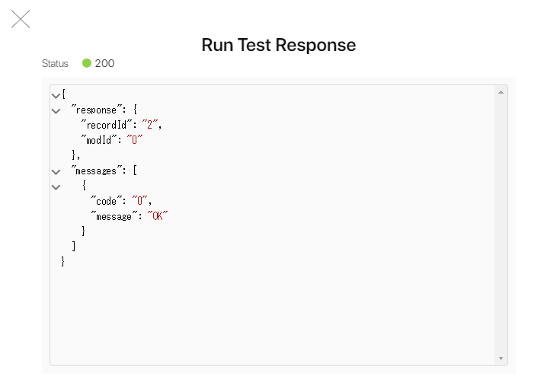Viewport: 541px width, 392px height.
Task: Select the modId value "0"
Action: (x=136, y=140)
